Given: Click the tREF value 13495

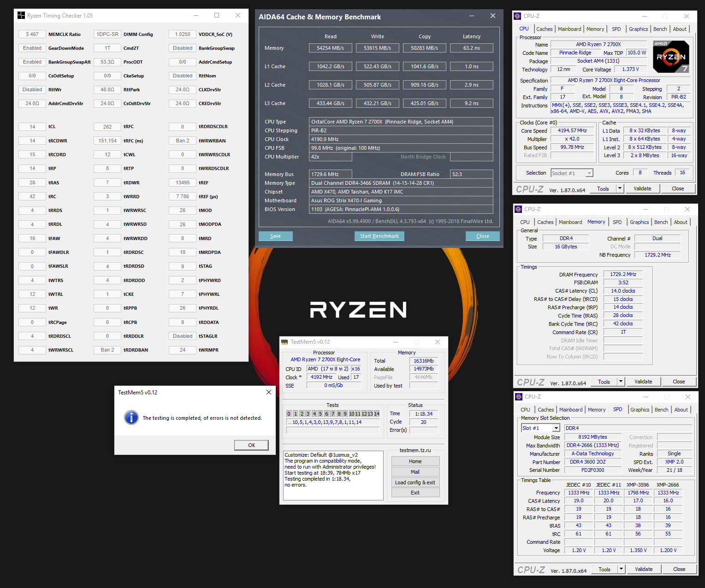Looking at the screenshot, I should [182, 182].
